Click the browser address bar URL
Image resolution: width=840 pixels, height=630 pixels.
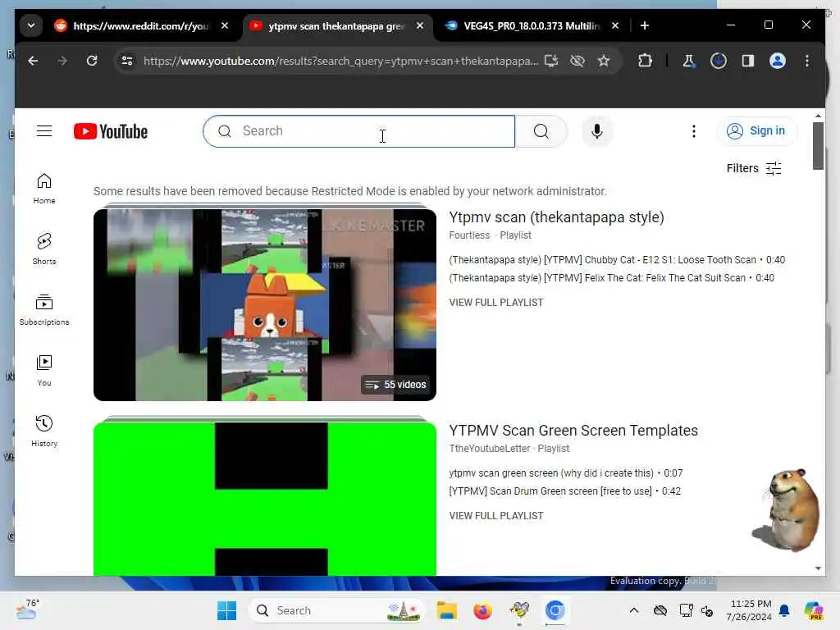click(x=340, y=61)
